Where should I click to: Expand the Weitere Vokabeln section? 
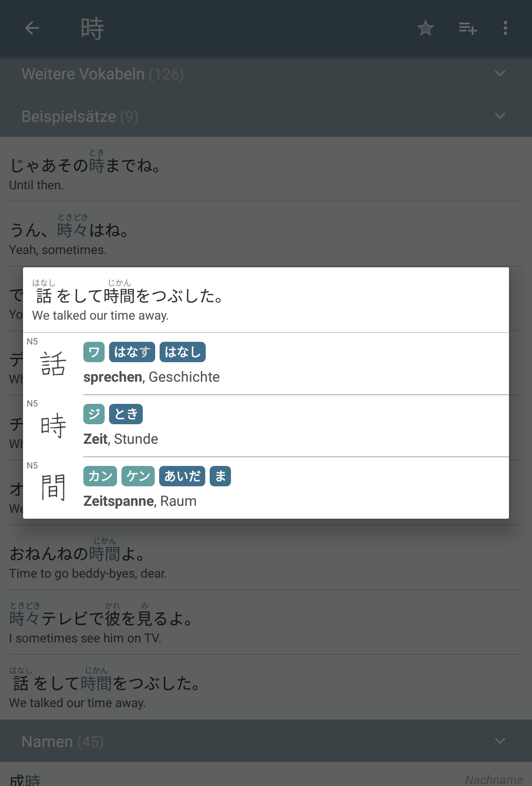point(266,74)
